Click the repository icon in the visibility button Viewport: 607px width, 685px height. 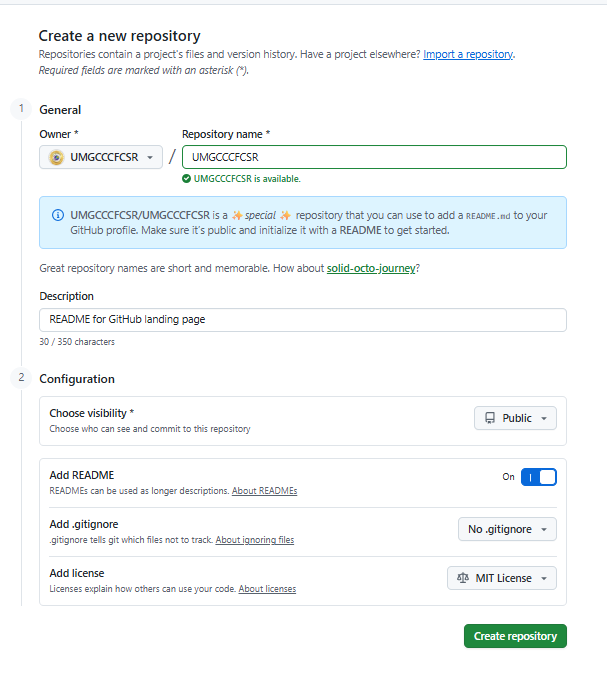[x=490, y=418]
